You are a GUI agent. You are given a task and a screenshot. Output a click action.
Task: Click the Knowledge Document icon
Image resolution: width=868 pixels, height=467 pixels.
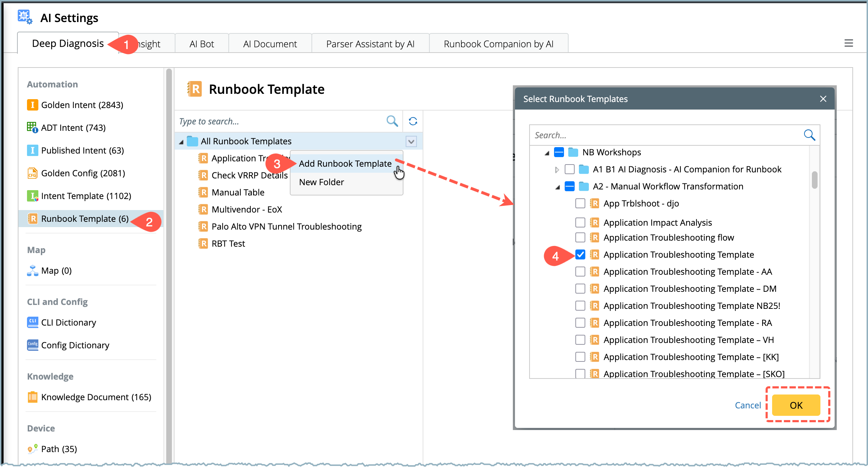coord(32,397)
